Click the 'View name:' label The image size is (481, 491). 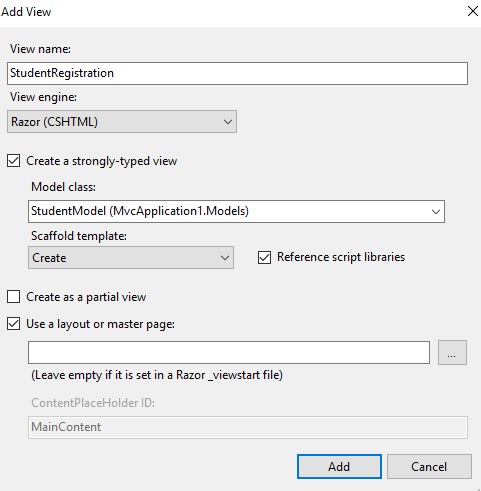click(x=40, y=49)
